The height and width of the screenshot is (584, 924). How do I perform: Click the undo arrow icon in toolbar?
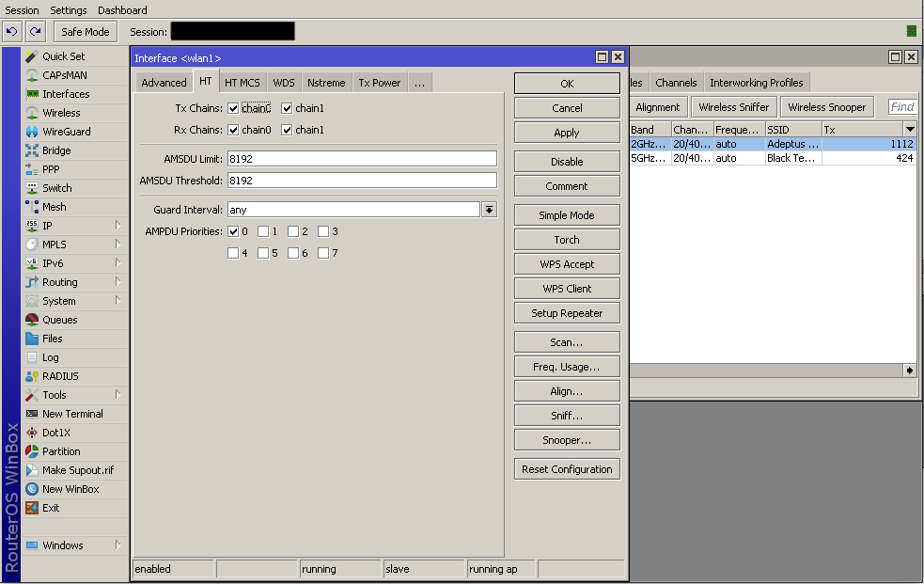12,32
